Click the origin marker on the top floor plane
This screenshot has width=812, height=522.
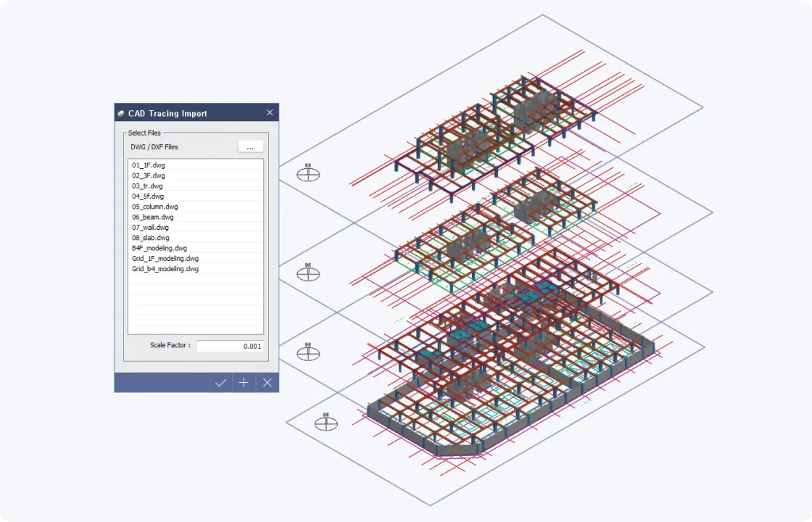(308, 173)
